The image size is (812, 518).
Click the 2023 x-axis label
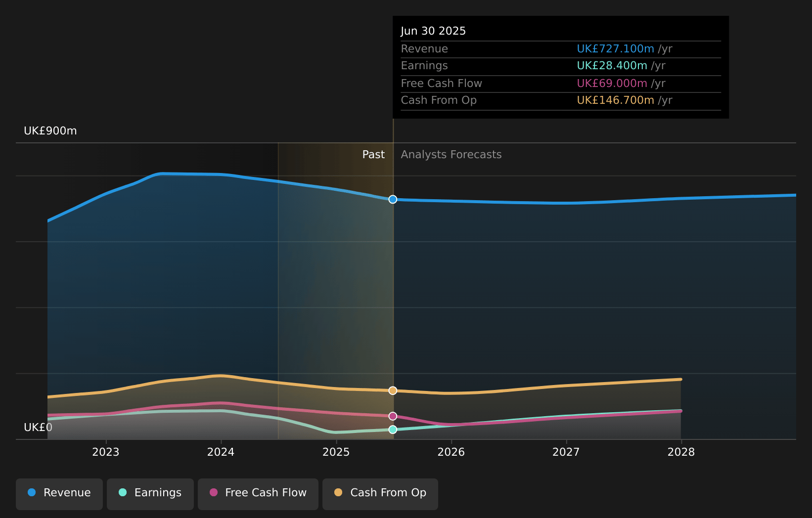coord(106,452)
